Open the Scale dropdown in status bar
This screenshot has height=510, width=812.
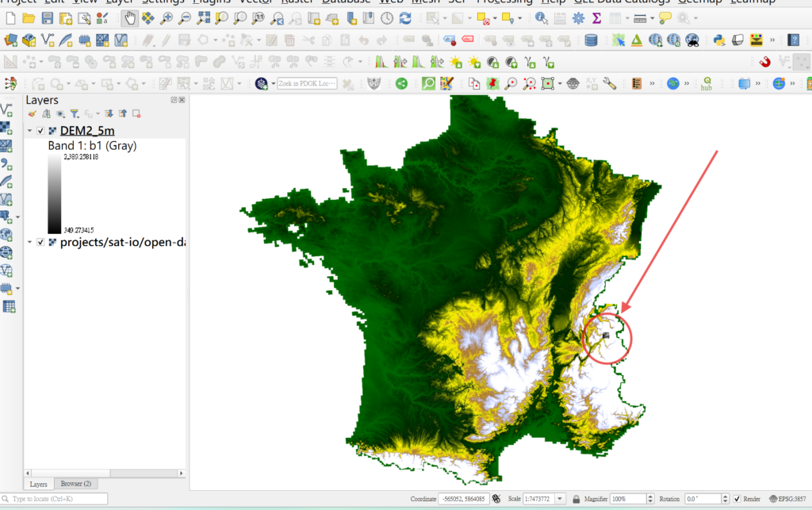point(561,499)
